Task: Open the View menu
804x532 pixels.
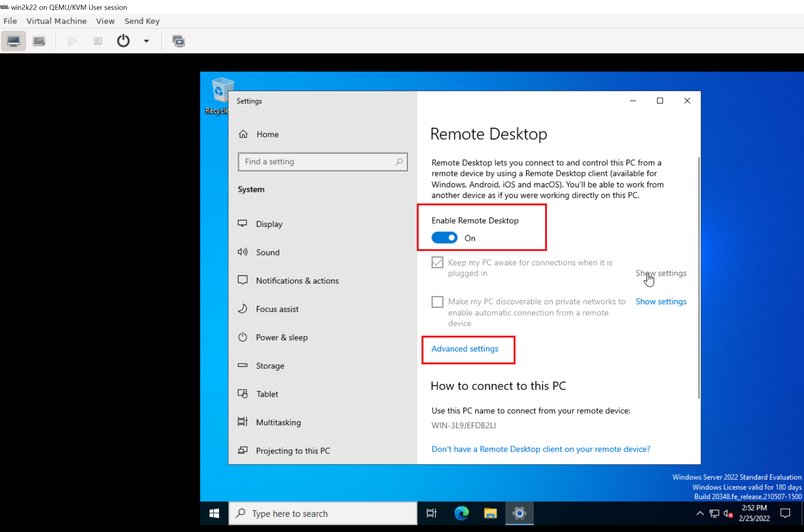Action: (x=105, y=21)
